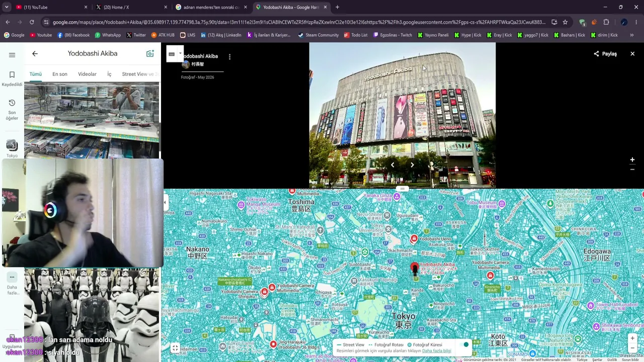The height and width of the screenshot is (362, 644).
Task: Open the (12) Akış | LinkedIn bookmark
Action: [x=221, y=35]
